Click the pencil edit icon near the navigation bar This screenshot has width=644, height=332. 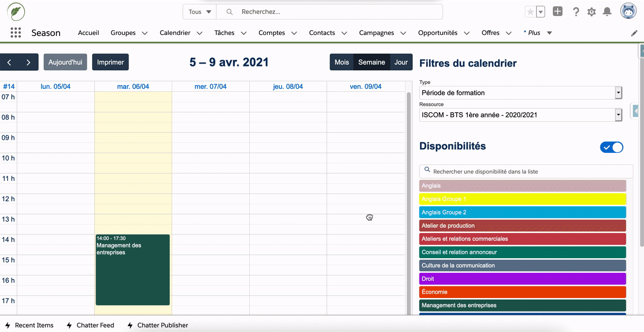tap(634, 33)
